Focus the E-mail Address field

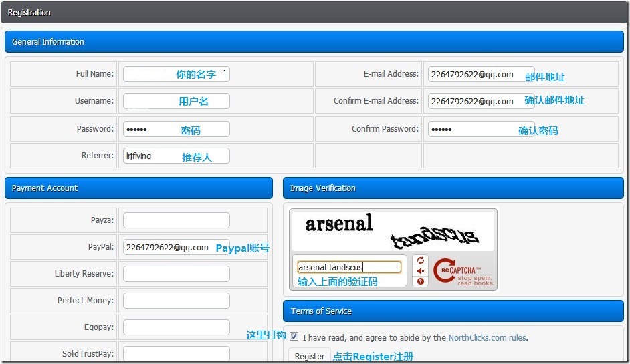[x=481, y=74]
